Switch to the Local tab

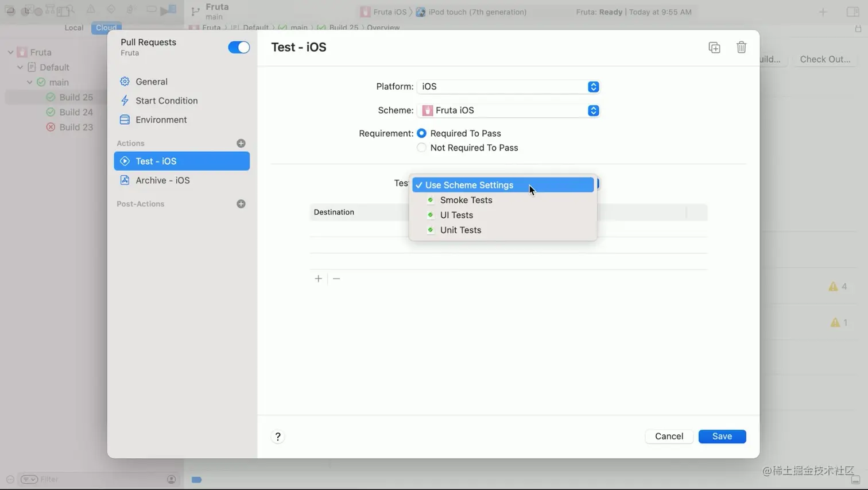coord(74,28)
